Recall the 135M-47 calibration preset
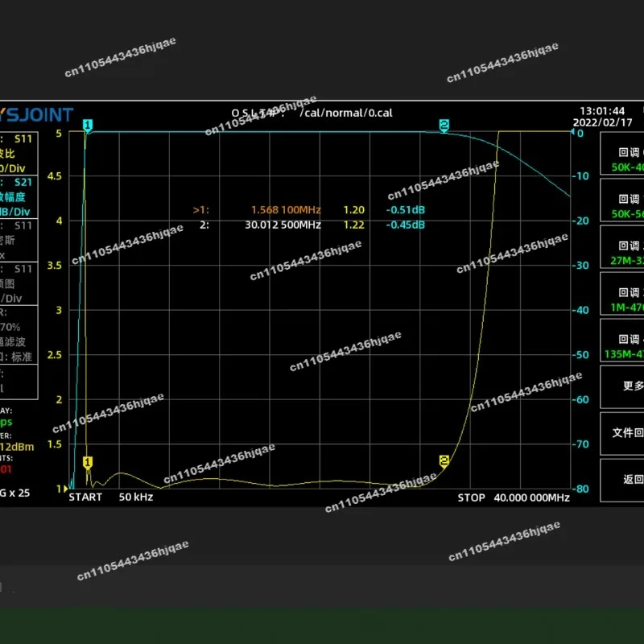The height and width of the screenshot is (644, 644). click(621, 341)
